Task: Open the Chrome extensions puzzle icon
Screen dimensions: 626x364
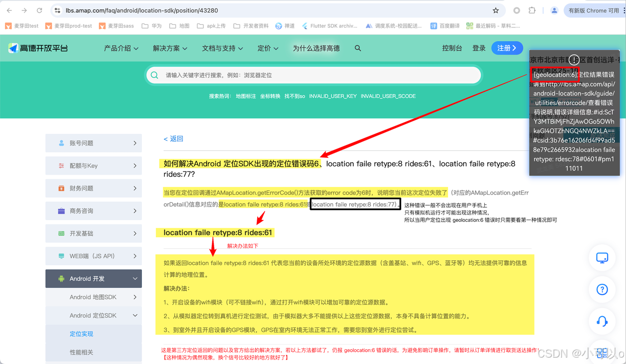Action: [x=532, y=10]
